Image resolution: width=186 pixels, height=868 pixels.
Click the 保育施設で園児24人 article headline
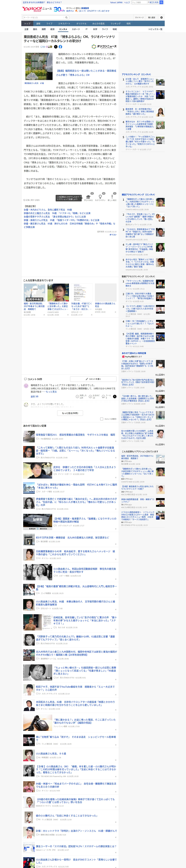point(75,435)
